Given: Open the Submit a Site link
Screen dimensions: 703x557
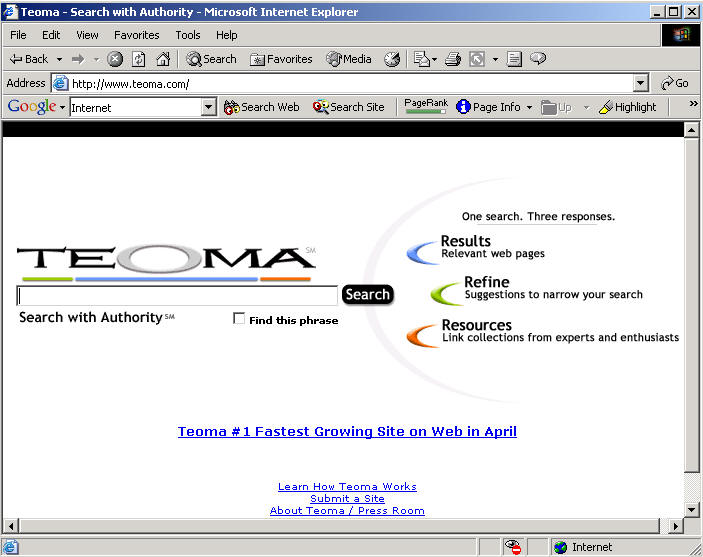Looking at the screenshot, I should [347, 499].
